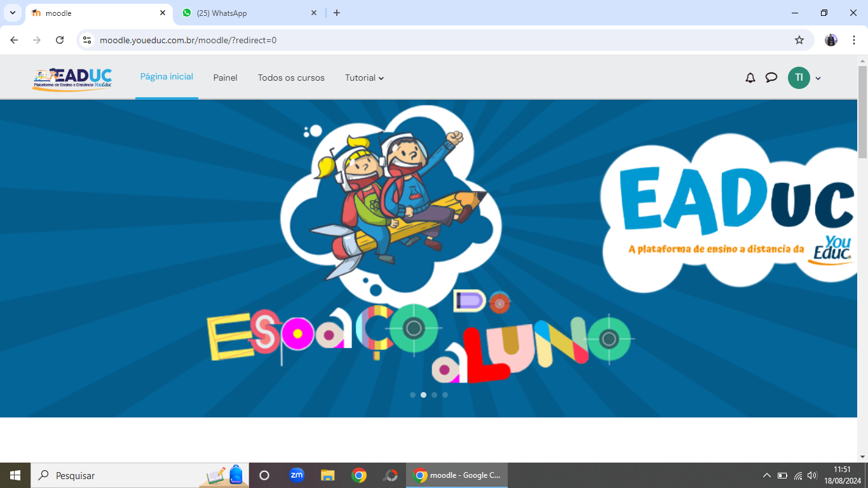The width and height of the screenshot is (868, 488).
Task: Expand the user menu chevron
Action: 818,78
